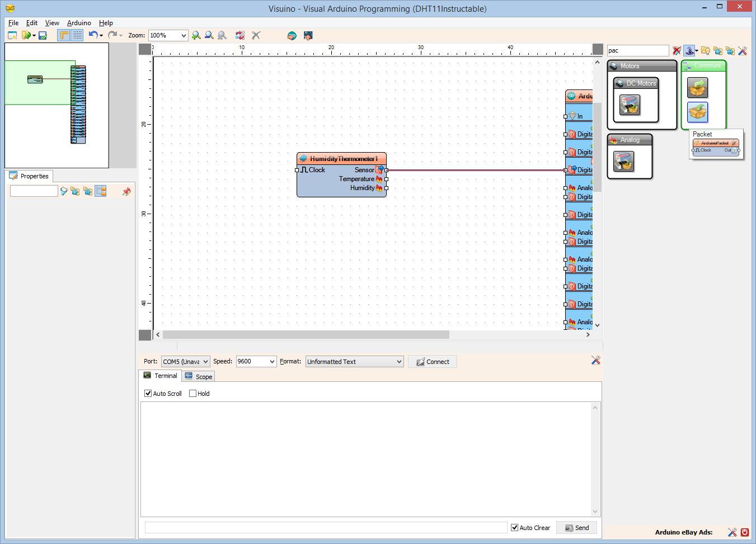Uncheck Auto Clear next to Send
The height and width of the screenshot is (544, 756).
coord(514,527)
